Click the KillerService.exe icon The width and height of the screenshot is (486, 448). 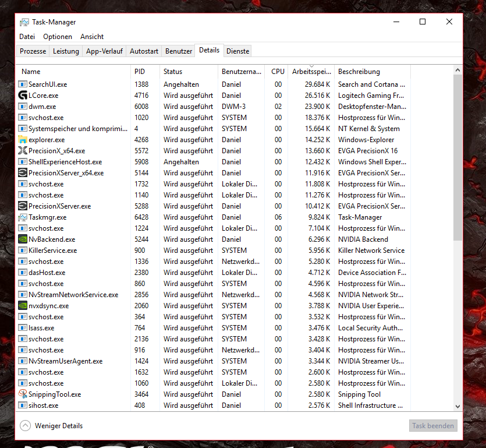pos(23,251)
